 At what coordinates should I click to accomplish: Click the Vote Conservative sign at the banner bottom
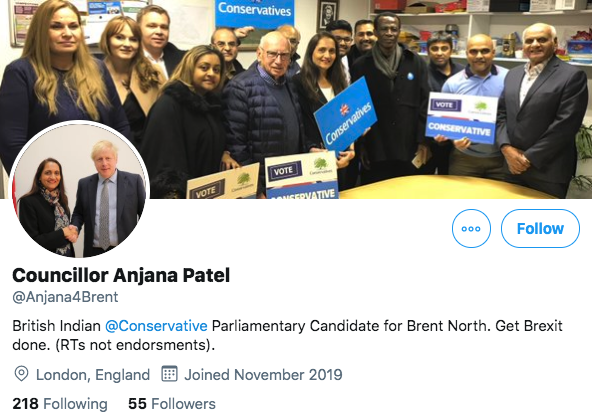(x=301, y=176)
